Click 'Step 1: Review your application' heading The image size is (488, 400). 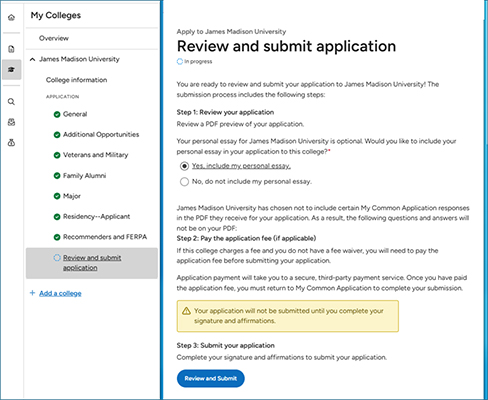coord(225,112)
